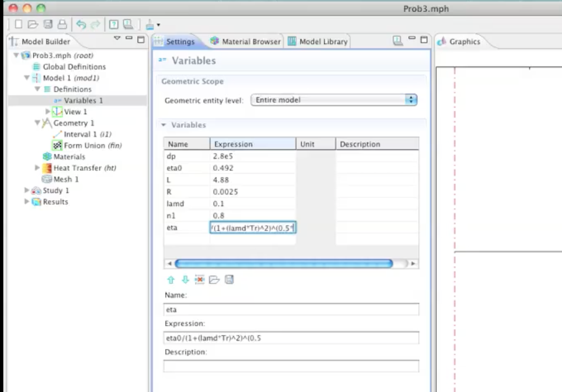The height and width of the screenshot is (392, 562).
Task: Click the table horizontal scrollbar thumb
Action: click(284, 264)
